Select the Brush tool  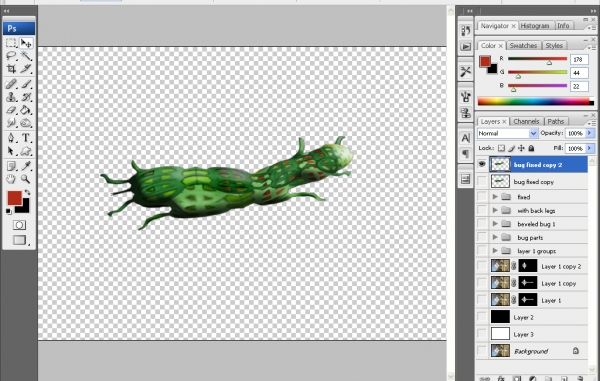pos(26,84)
